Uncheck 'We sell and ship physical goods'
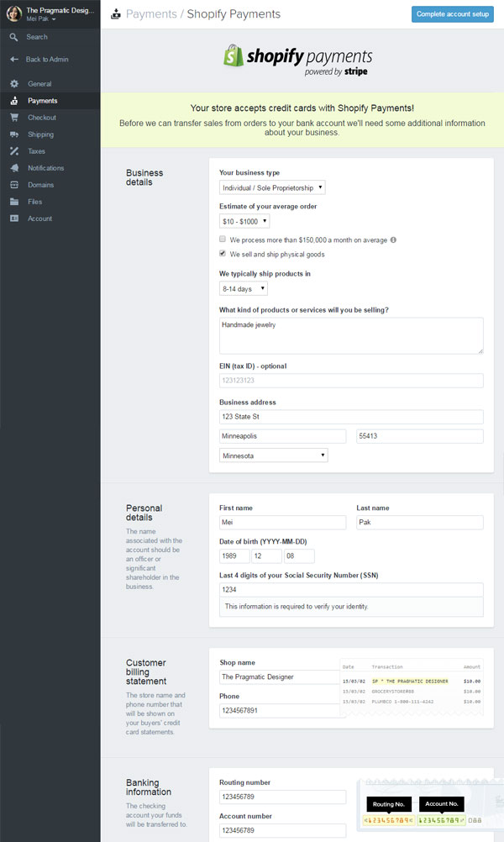This screenshot has width=504, height=842. [x=223, y=254]
